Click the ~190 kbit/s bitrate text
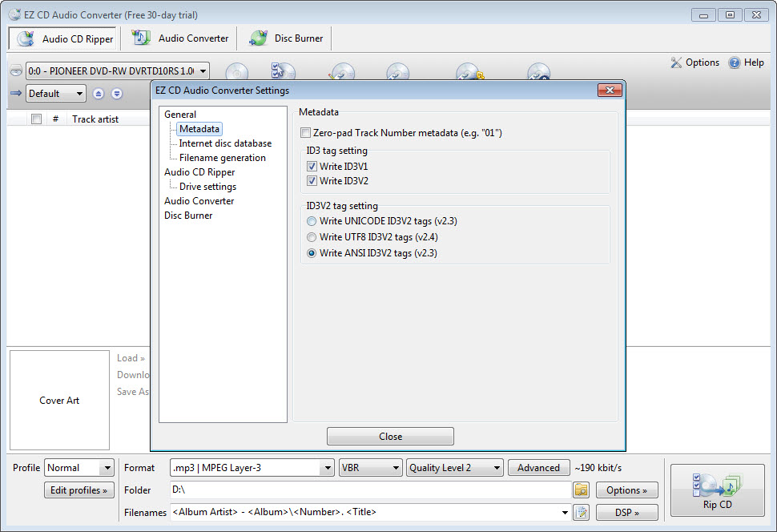 (x=598, y=468)
